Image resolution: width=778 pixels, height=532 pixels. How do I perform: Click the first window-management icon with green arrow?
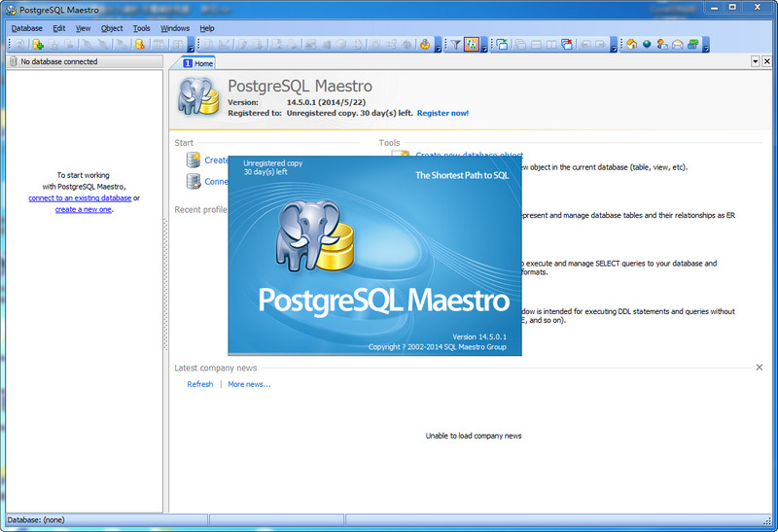(502, 45)
